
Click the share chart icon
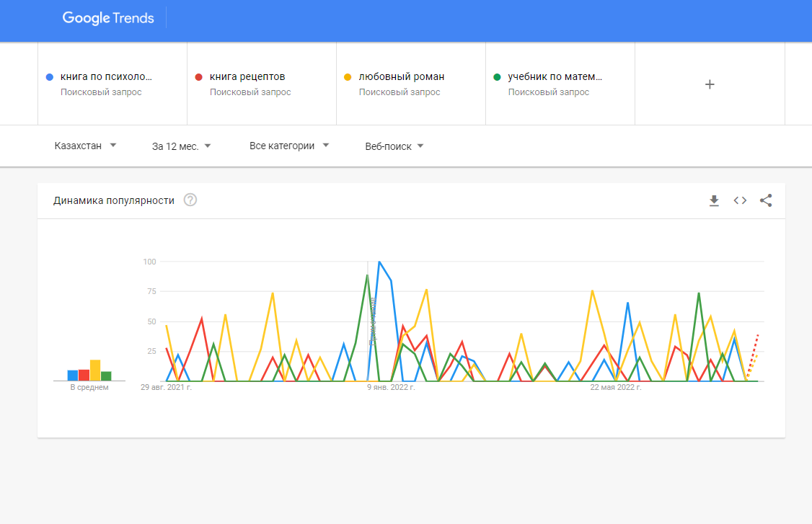(x=766, y=200)
